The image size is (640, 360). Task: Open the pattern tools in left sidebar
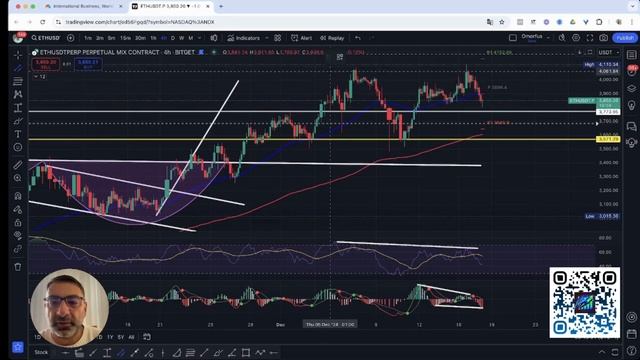tap(18, 94)
